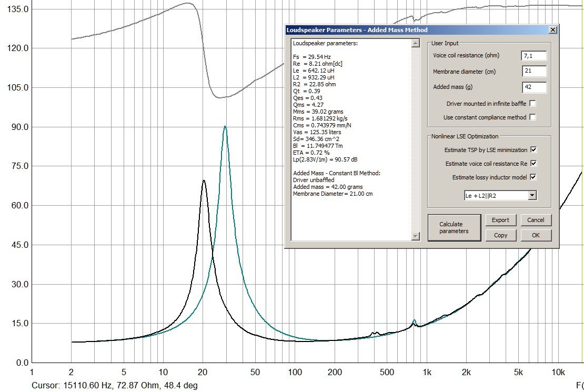Click the black impedance curve peak

(204, 181)
